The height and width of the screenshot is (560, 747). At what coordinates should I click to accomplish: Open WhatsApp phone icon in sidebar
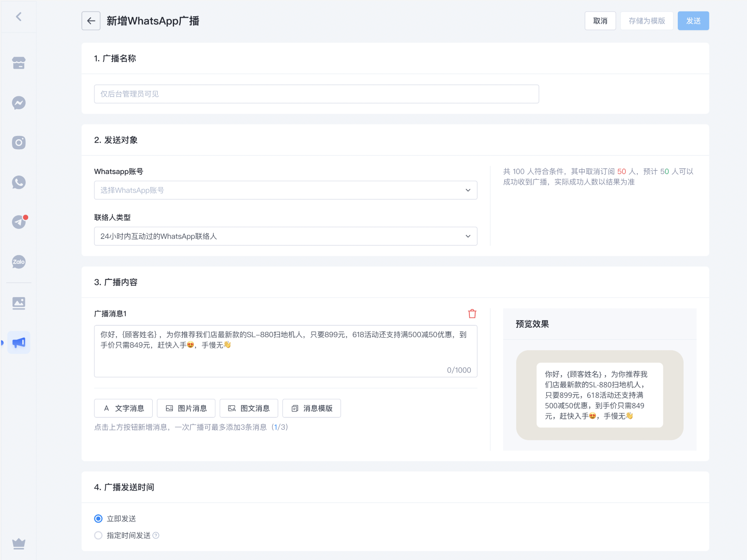pyautogui.click(x=19, y=182)
